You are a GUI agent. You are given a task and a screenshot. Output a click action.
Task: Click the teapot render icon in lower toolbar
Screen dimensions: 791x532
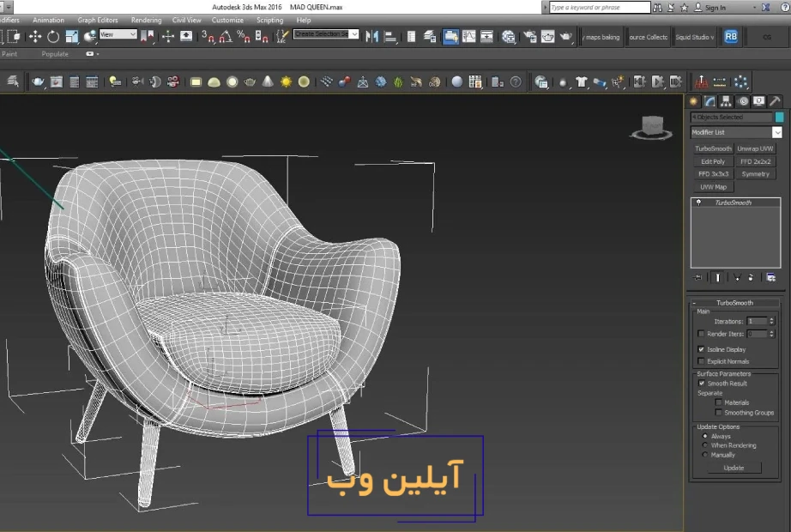(250, 82)
